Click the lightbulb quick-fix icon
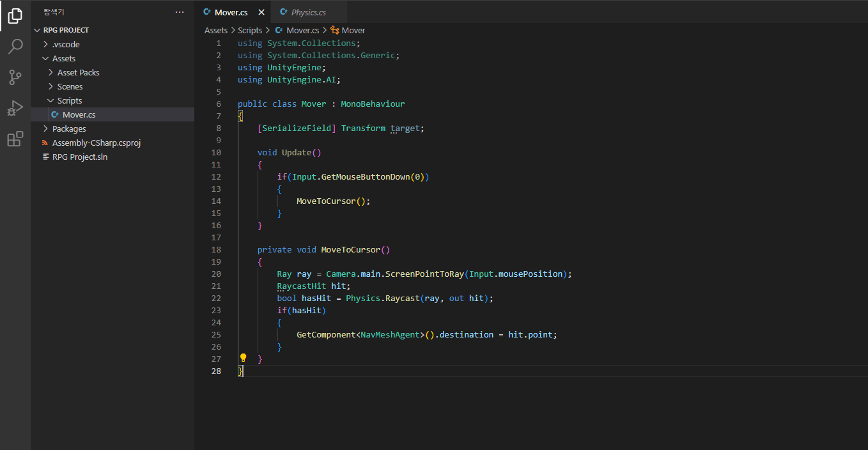The width and height of the screenshot is (868, 450). (243, 358)
